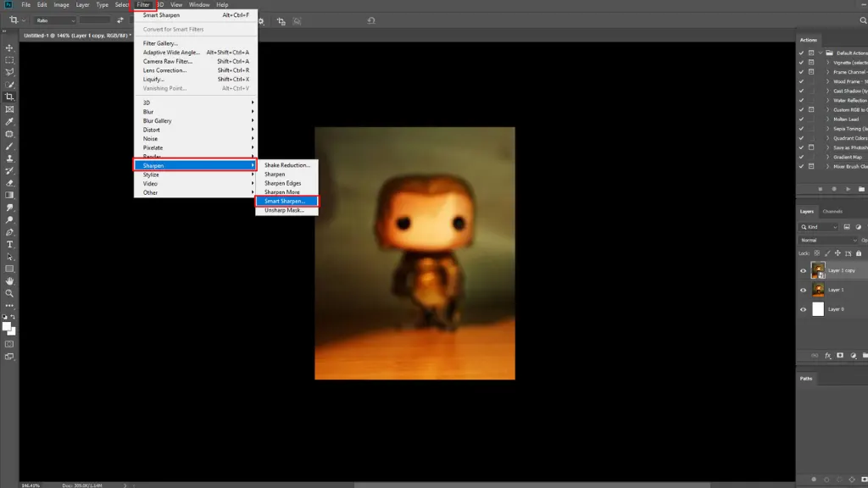
Task: Select the Clone Stamp tool
Action: (x=9, y=158)
